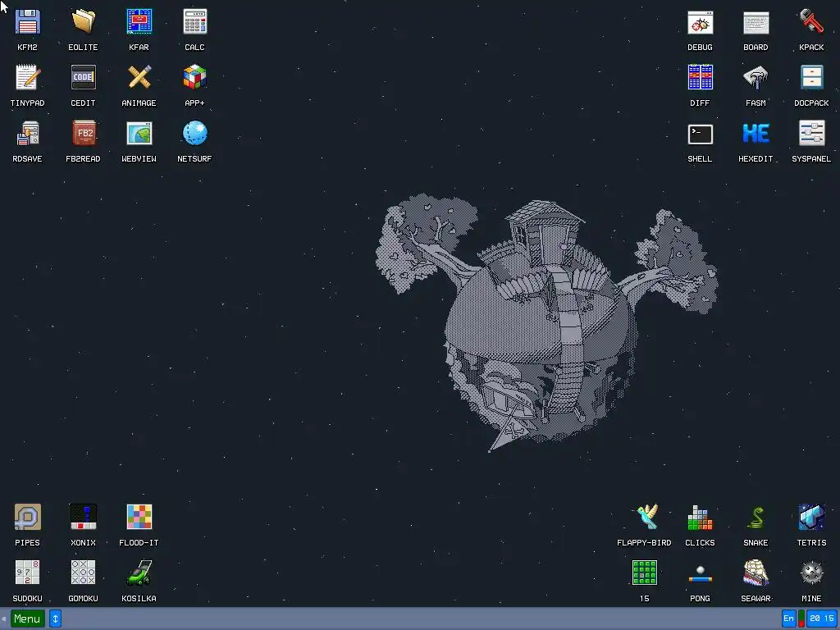Image resolution: width=840 pixels, height=630 pixels.
Task: Launch the PONG game icon
Action: click(701, 573)
